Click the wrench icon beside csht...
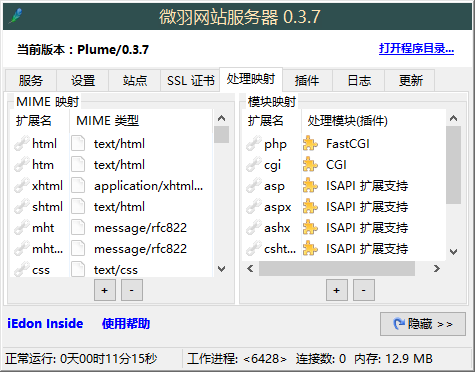 (x=254, y=249)
